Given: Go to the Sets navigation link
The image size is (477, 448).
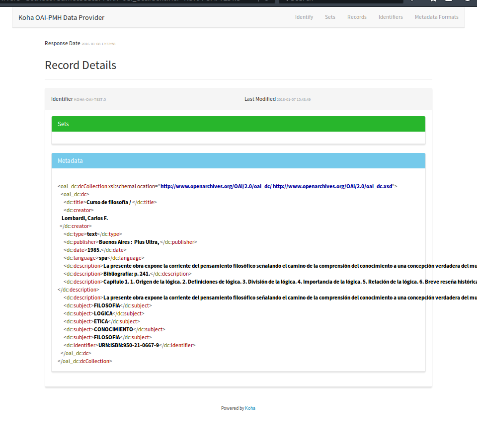Looking at the screenshot, I should click(x=330, y=17).
